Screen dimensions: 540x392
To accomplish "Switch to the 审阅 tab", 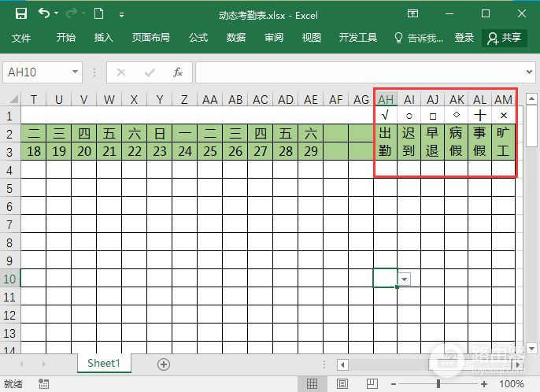I will click(x=274, y=38).
